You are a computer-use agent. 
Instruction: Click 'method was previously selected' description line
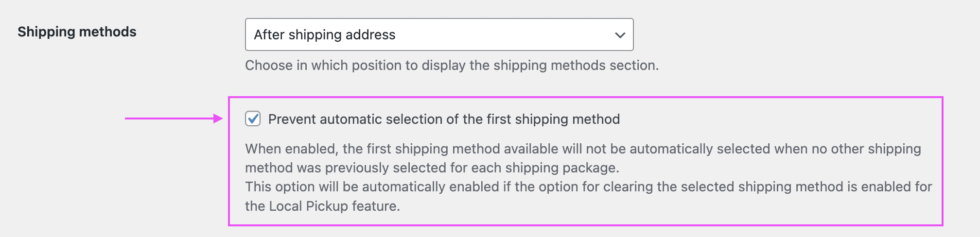(432, 168)
